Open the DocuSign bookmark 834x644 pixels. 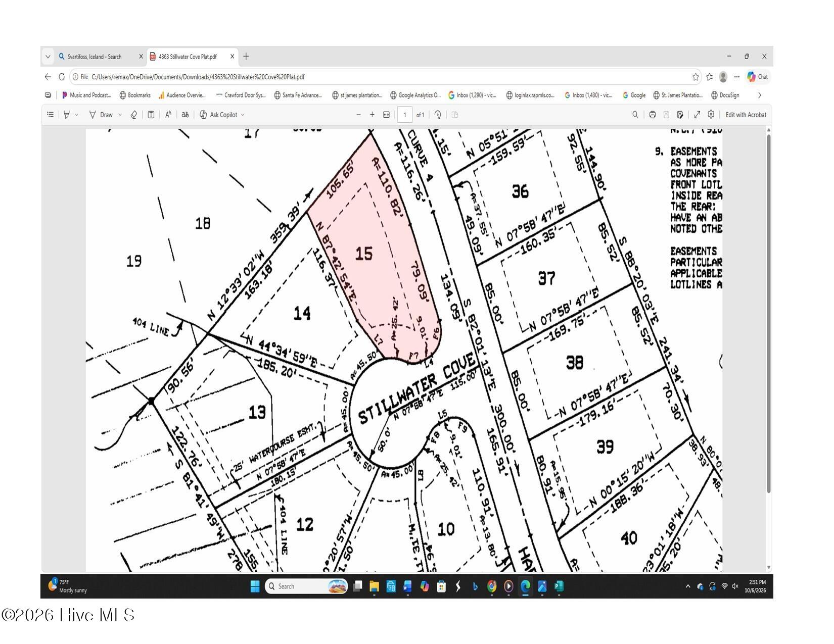pyautogui.click(x=725, y=95)
